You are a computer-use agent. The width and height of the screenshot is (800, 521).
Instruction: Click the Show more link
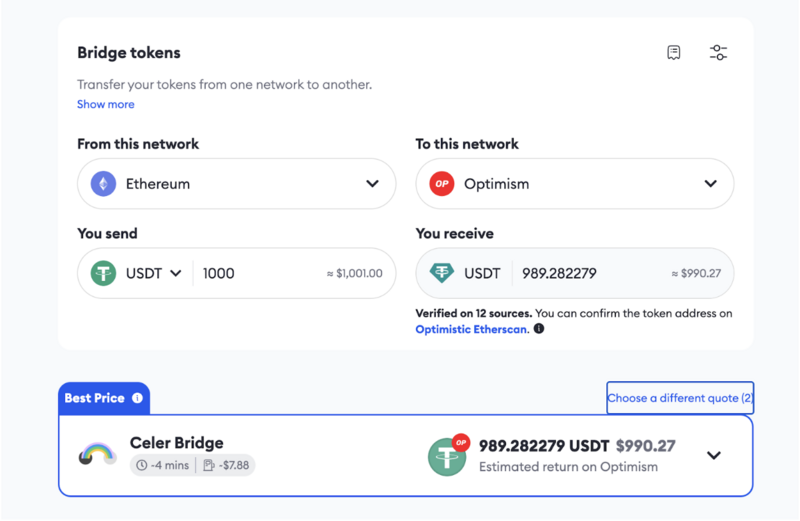pyautogui.click(x=106, y=104)
